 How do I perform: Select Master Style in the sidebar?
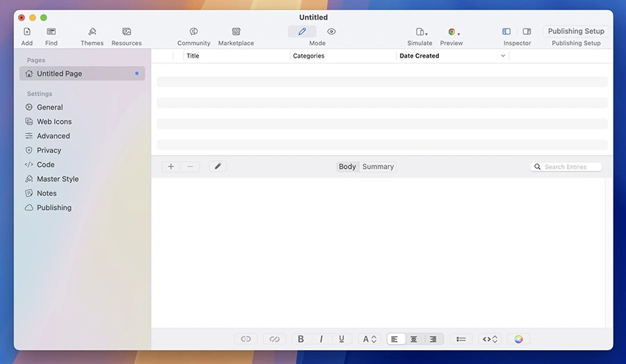(57, 179)
